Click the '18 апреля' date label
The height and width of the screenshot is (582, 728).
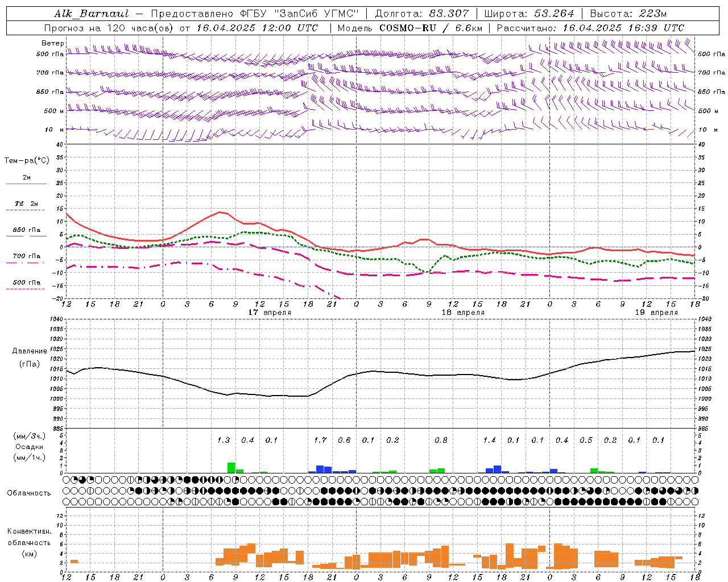[463, 313]
